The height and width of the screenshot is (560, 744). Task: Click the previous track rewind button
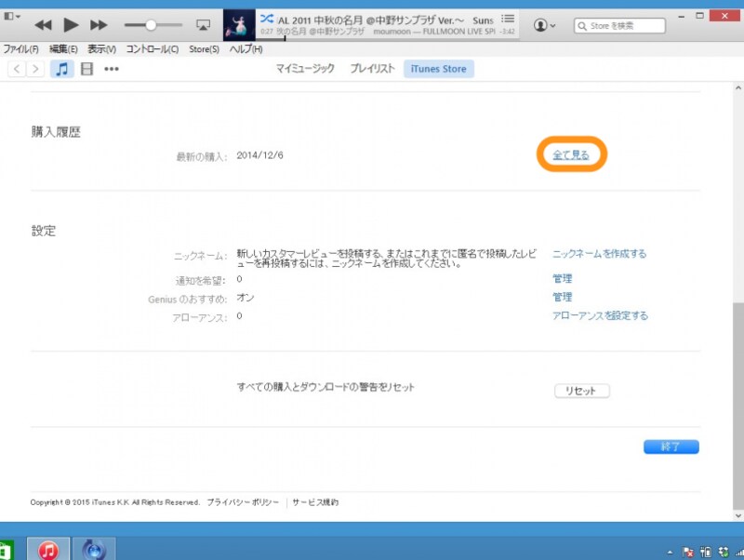coord(43,25)
